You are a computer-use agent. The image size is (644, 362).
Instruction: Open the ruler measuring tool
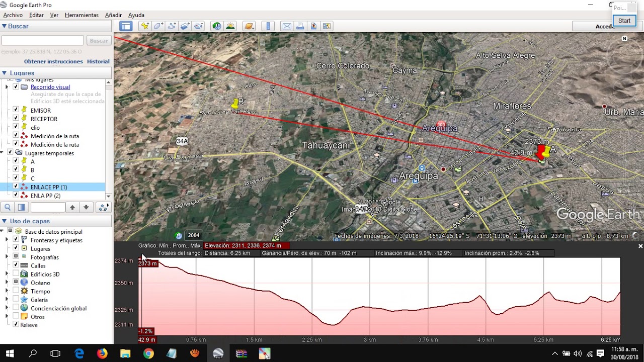[268, 26]
